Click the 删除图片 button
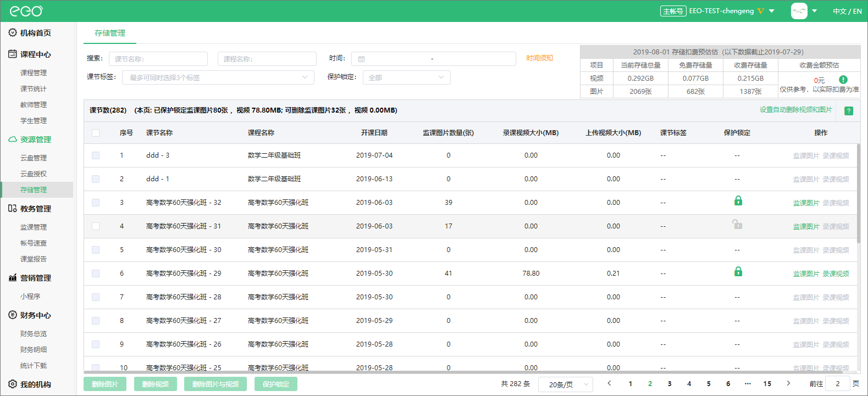868x396 pixels. point(105,384)
